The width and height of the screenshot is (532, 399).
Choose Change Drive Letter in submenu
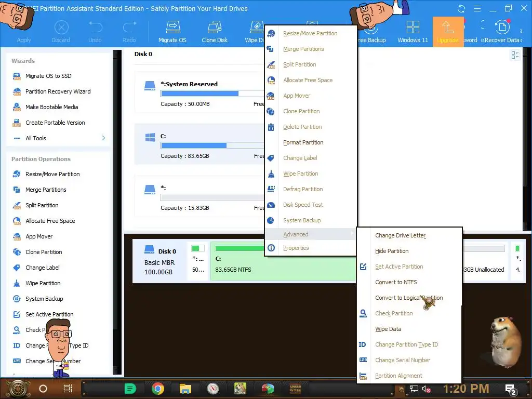[409, 235]
